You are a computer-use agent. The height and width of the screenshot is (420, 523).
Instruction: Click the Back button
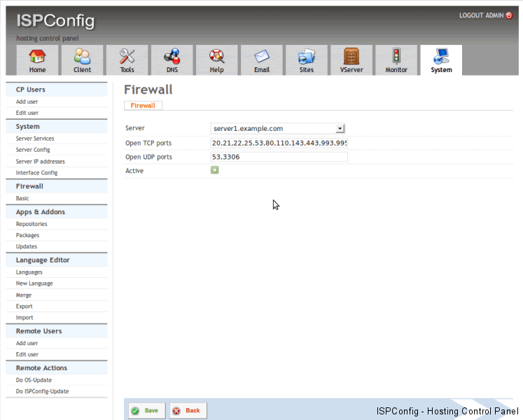(x=187, y=411)
